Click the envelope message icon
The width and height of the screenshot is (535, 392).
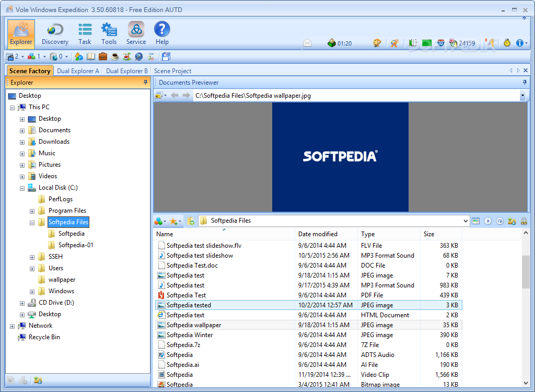click(x=307, y=43)
